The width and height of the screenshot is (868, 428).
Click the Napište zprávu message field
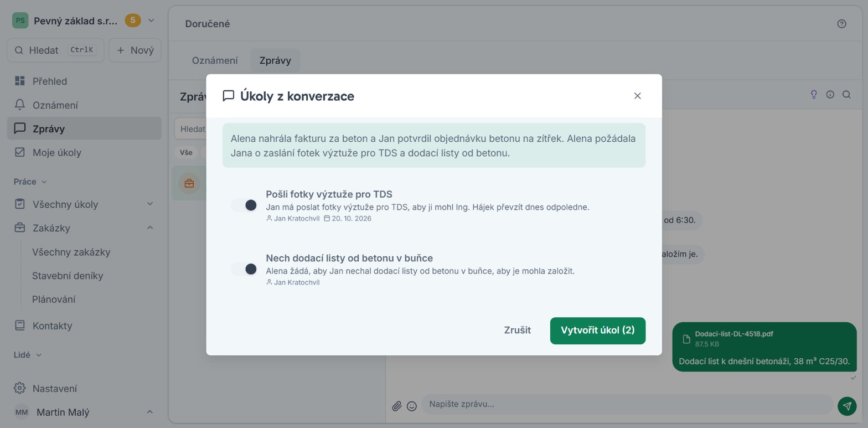pos(627,404)
